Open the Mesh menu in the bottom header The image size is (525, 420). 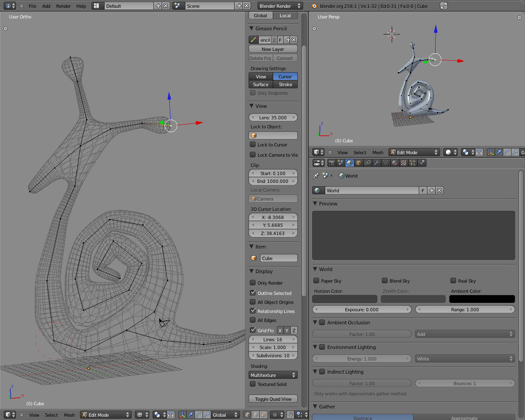pyautogui.click(x=69, y=415)
